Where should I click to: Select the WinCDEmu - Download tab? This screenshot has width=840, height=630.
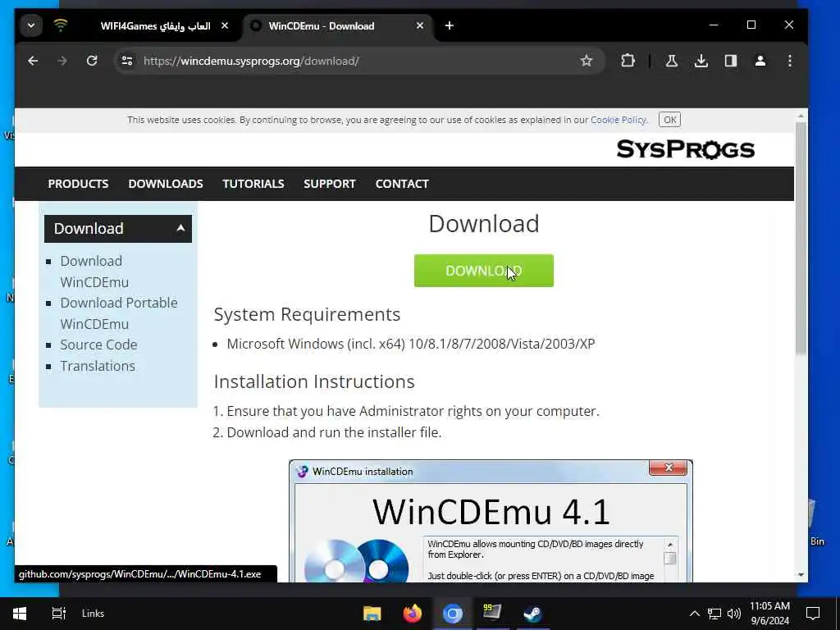point(337,25)
